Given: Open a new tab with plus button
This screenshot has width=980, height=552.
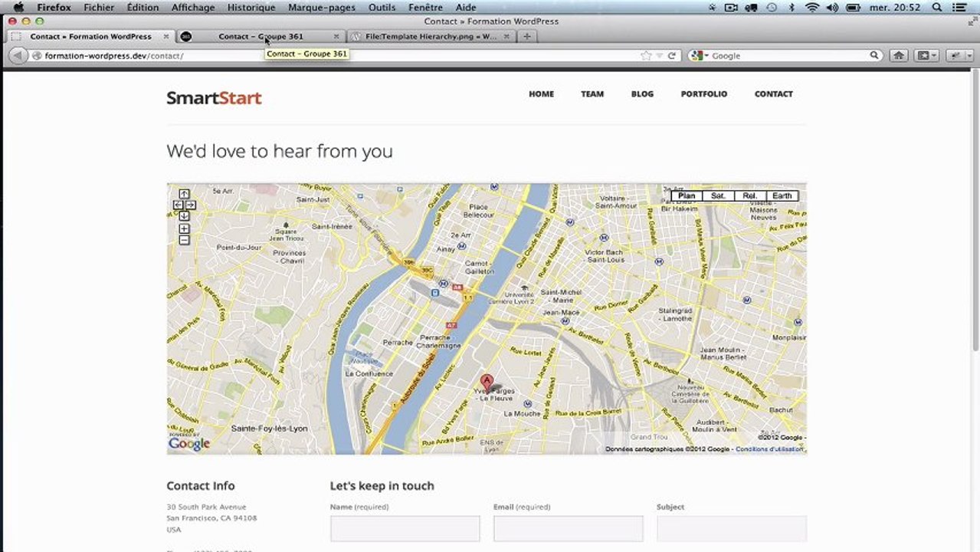Looking at the screenshot, I should 526,36.
